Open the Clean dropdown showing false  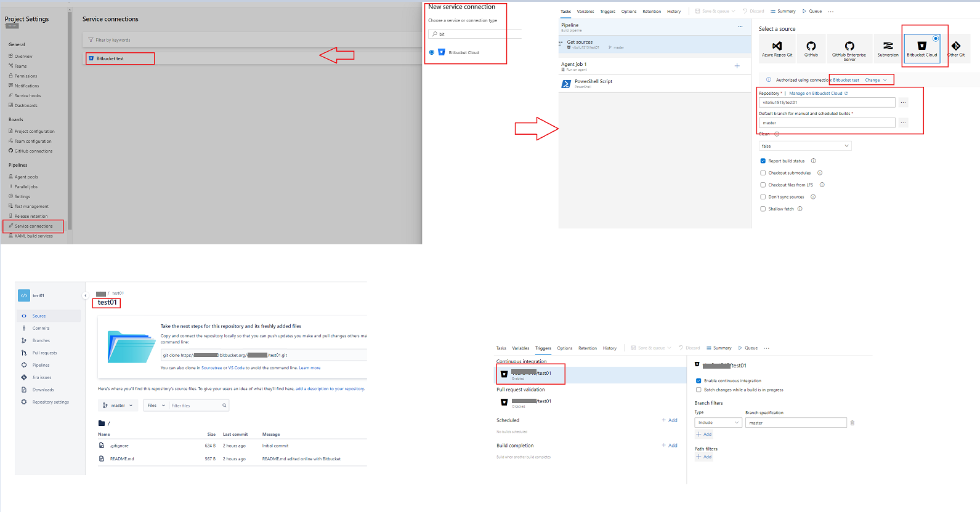coord(805,146)
